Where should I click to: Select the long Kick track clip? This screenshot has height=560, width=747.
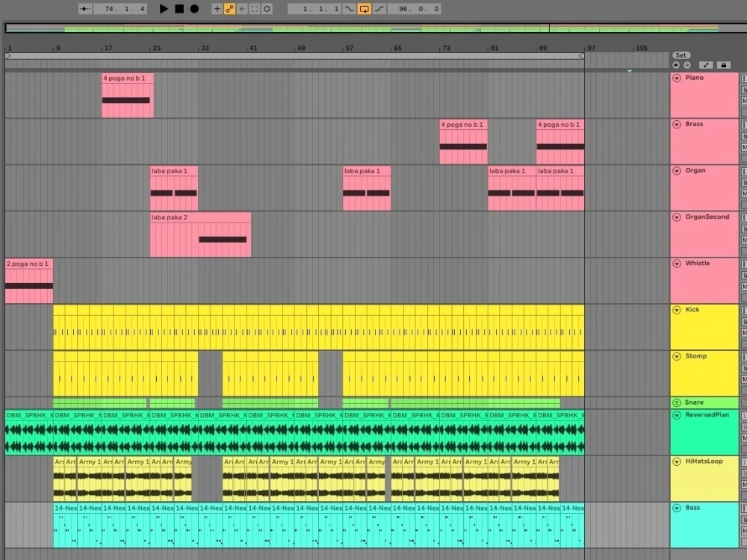click(319, 328)
